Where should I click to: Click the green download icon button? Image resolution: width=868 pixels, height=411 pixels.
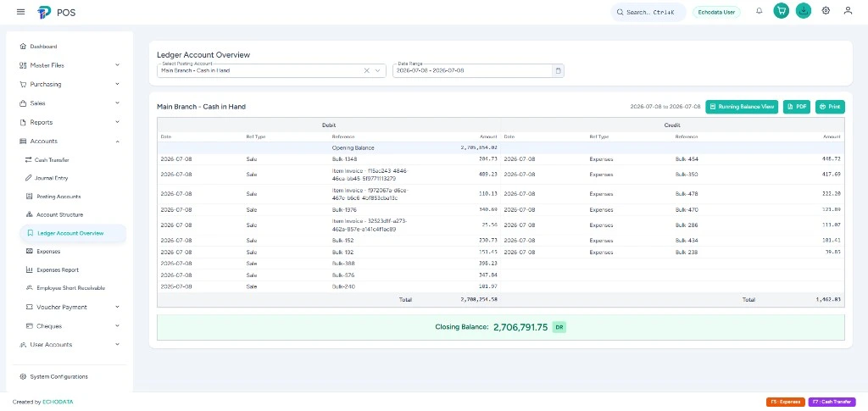pos(804,10)
